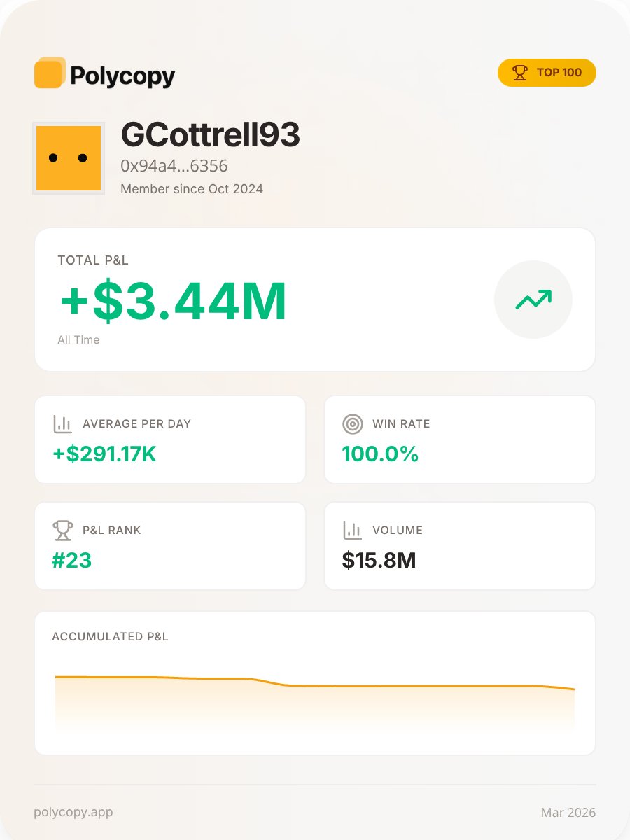Image resolution: width=630 pixels, height=840 pixels.
Task: Click the trophy icon in TOP 100 badge
Action: [520, 73]
